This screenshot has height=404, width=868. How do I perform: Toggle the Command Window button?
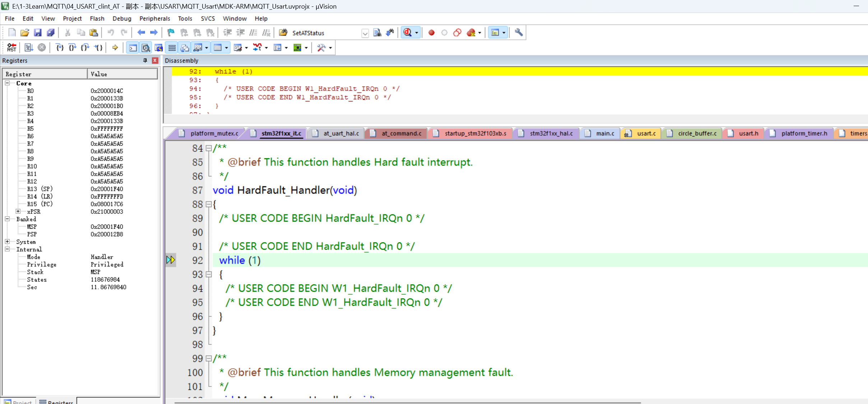(133, 47)
